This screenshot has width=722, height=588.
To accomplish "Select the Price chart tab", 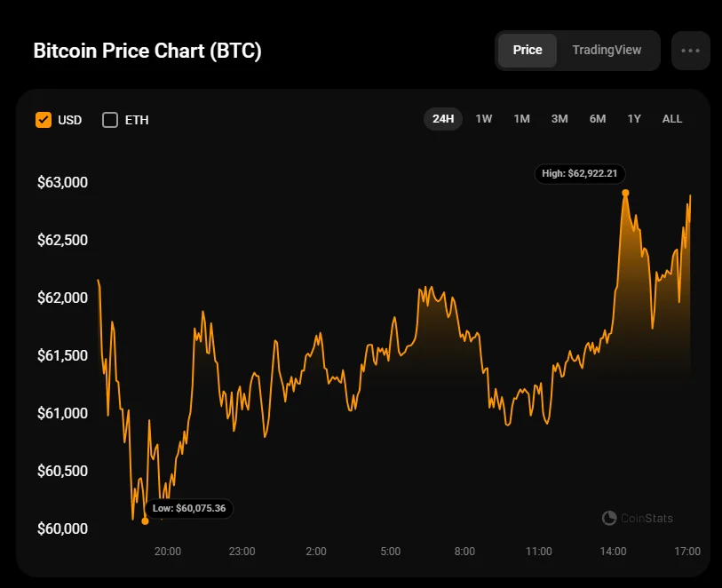I will [x=528, y=50].
